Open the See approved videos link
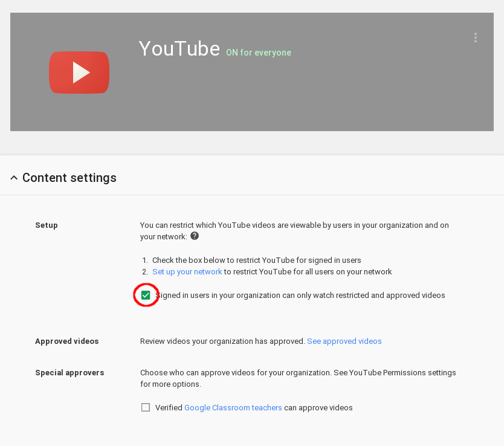This screenshot has height=446, width=504. [x=344, y=341]
